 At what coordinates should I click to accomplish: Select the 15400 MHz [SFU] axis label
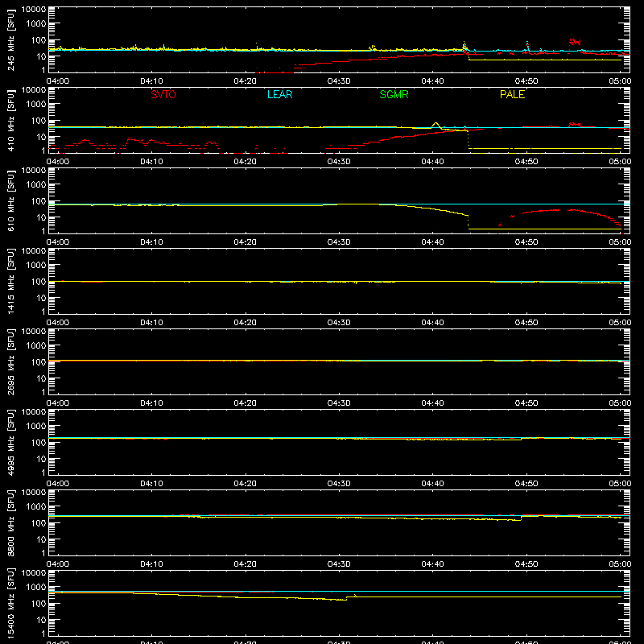(x=10, y=603)
